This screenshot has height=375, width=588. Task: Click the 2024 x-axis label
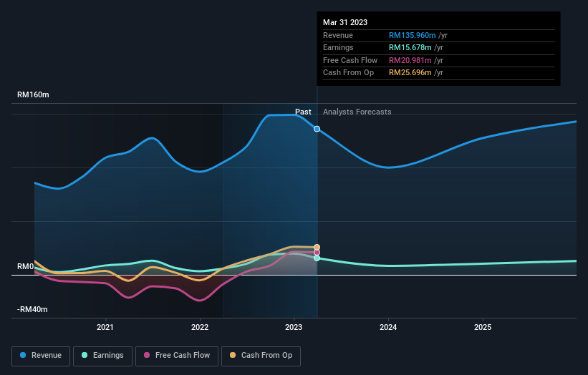pos(388,327)
